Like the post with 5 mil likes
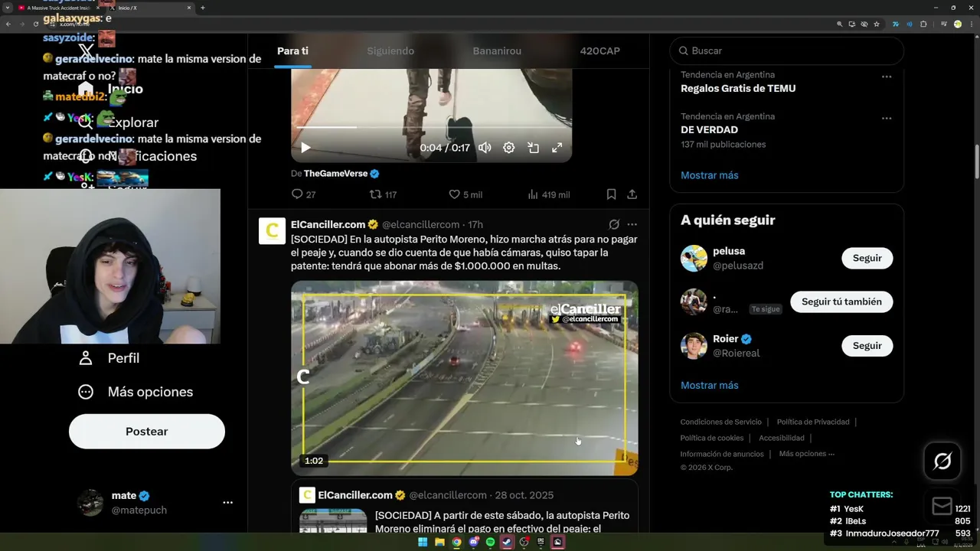Image resolution: width=980 pixels, height=551 pixels. (465, 194)
